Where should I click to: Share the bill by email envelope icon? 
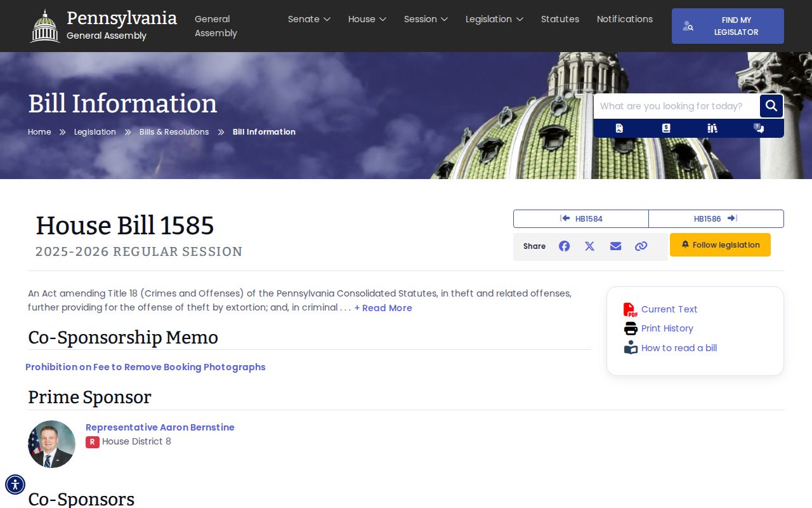[x=615, y=246]
